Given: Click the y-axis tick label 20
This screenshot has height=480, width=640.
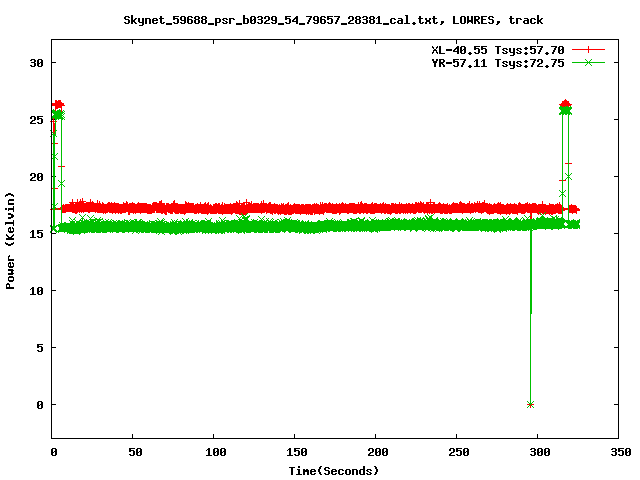Looking at the screenshot, I should tap(37, 177).
